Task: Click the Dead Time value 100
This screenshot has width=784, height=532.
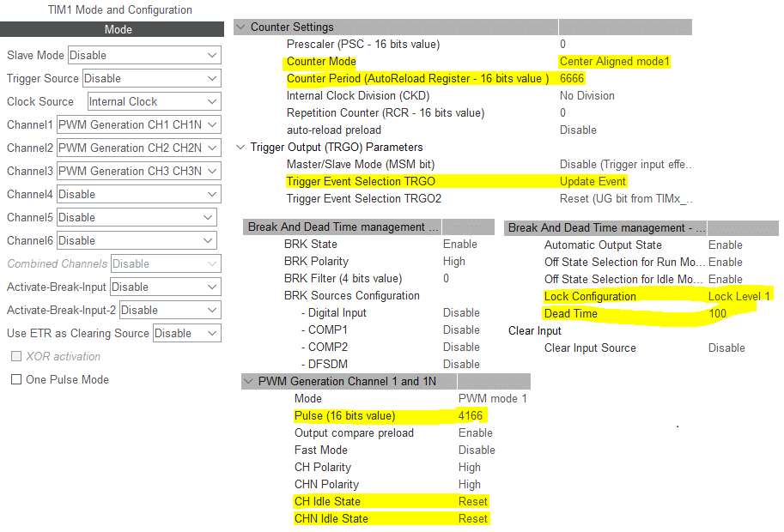Action: pyautogui.click(x=717, y=313)
